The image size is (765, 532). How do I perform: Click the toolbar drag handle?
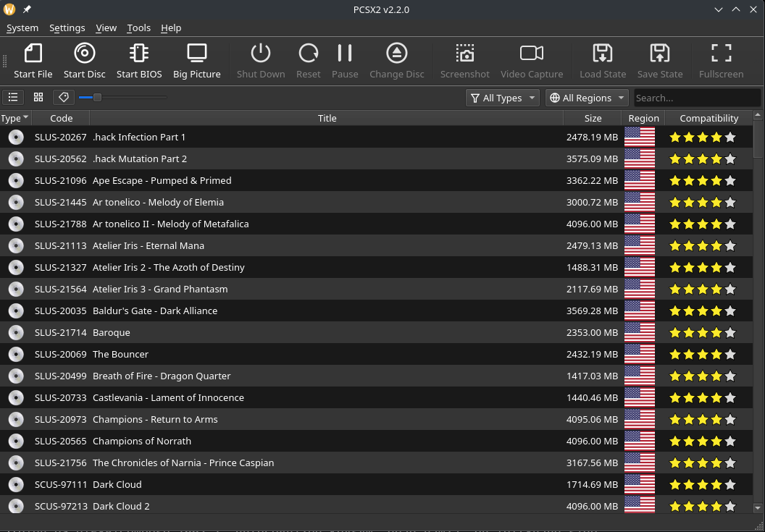click(x=5, y=61)
